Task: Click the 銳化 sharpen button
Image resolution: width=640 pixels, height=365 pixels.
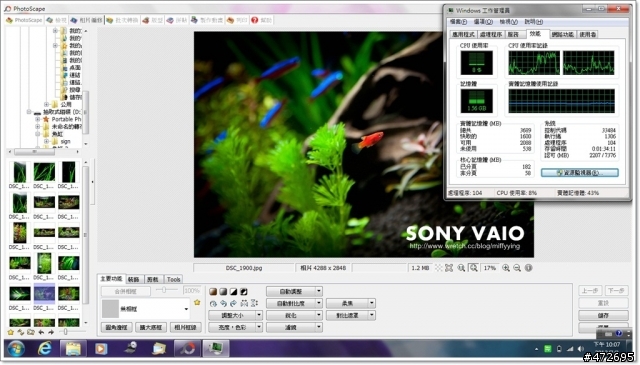Action: point(291,315)
